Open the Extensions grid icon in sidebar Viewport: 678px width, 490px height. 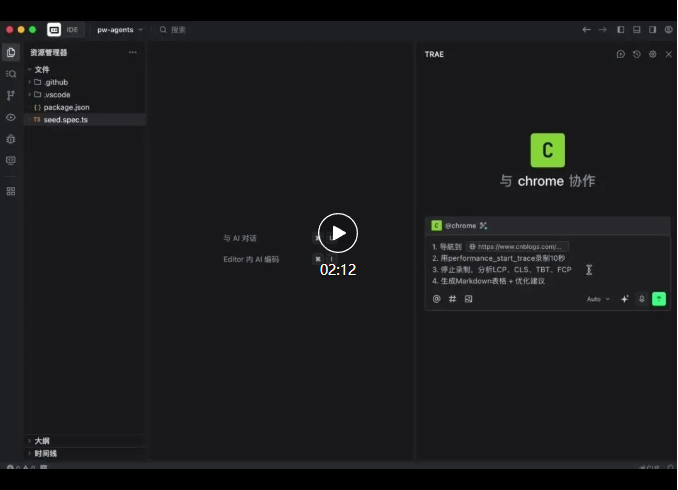coord(11,191)
